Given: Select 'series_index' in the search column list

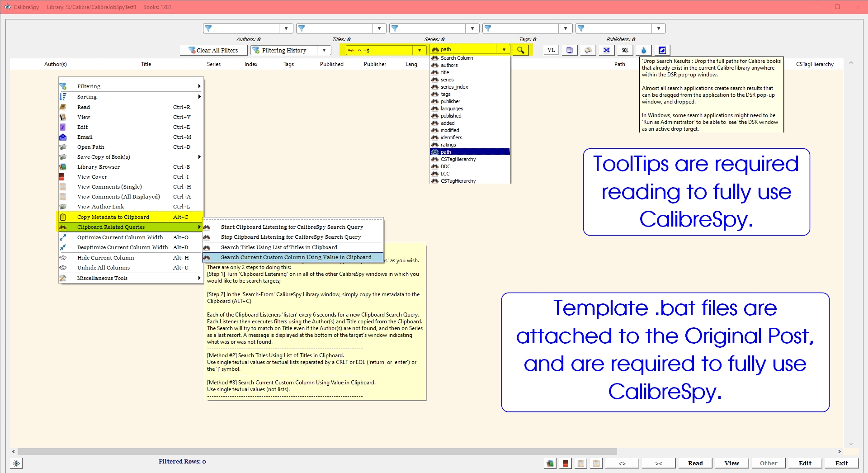Looking at the screenshot, I should tap(470, 87).
